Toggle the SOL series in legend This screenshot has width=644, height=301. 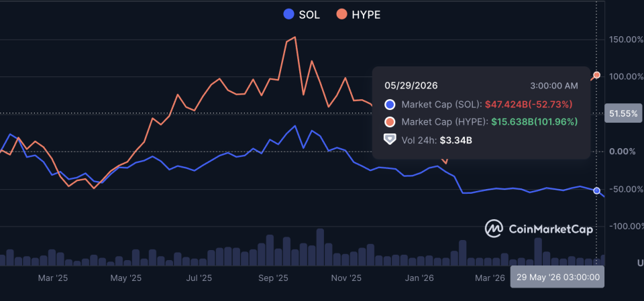point(301,15)
